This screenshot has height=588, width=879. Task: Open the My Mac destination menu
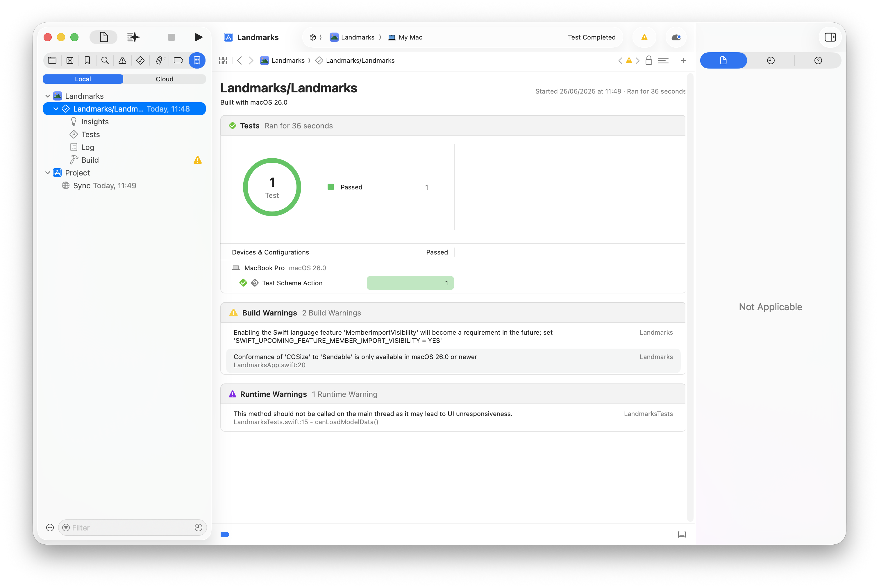click(x=405, y=37)
